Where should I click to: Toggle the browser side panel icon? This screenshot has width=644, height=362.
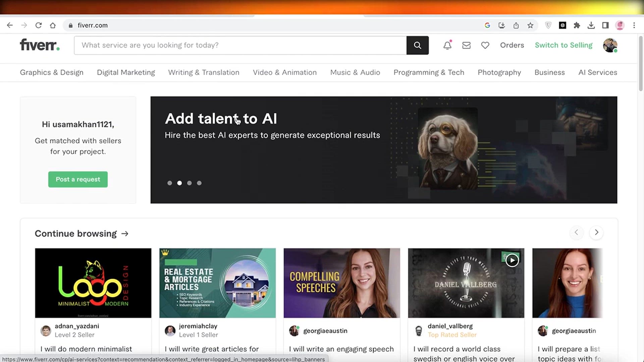pos(605,25)
